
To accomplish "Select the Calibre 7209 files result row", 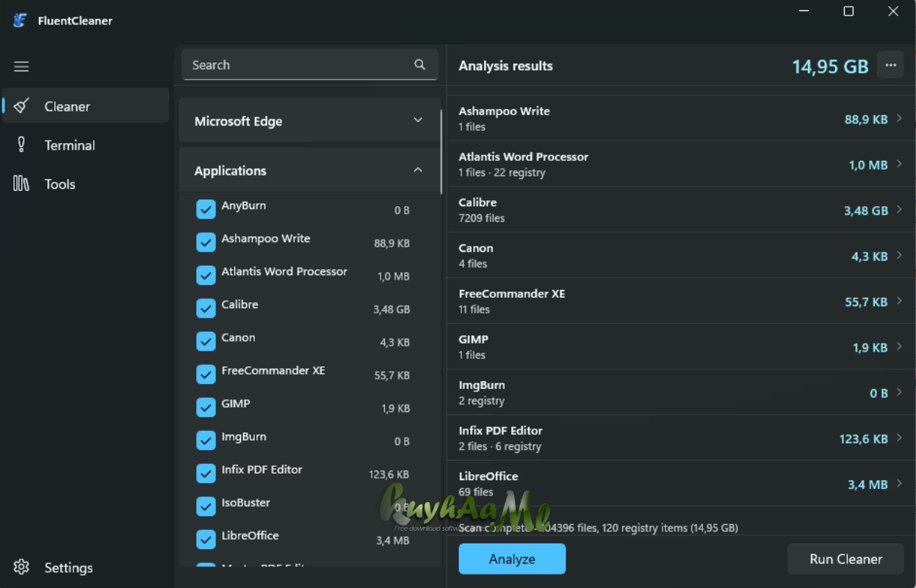I will click(x=681, y=210).
